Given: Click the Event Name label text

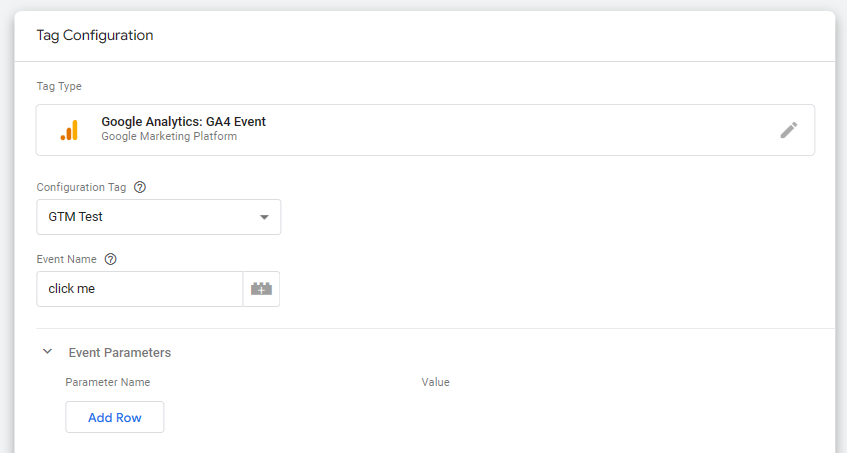Looking at the screenshot, I should click(66, 259).
